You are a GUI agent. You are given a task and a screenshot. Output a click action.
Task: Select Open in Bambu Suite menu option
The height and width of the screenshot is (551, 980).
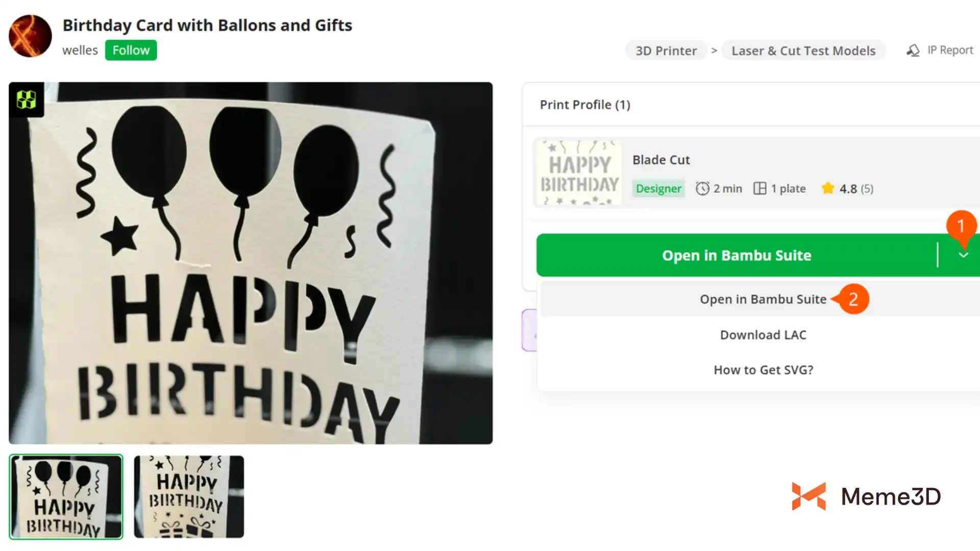(x=763, y=299)
